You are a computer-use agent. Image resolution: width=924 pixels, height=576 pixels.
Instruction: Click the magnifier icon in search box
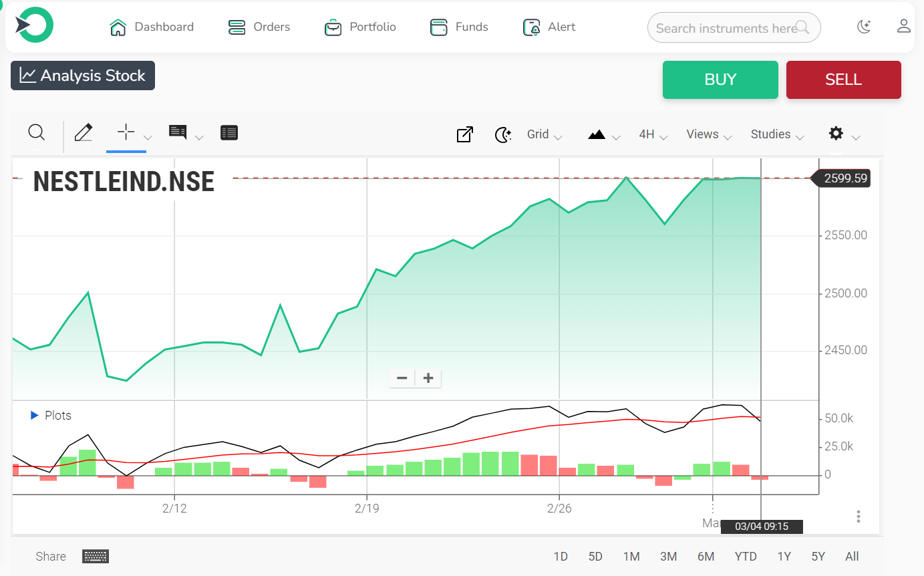[x=802, y=27]
